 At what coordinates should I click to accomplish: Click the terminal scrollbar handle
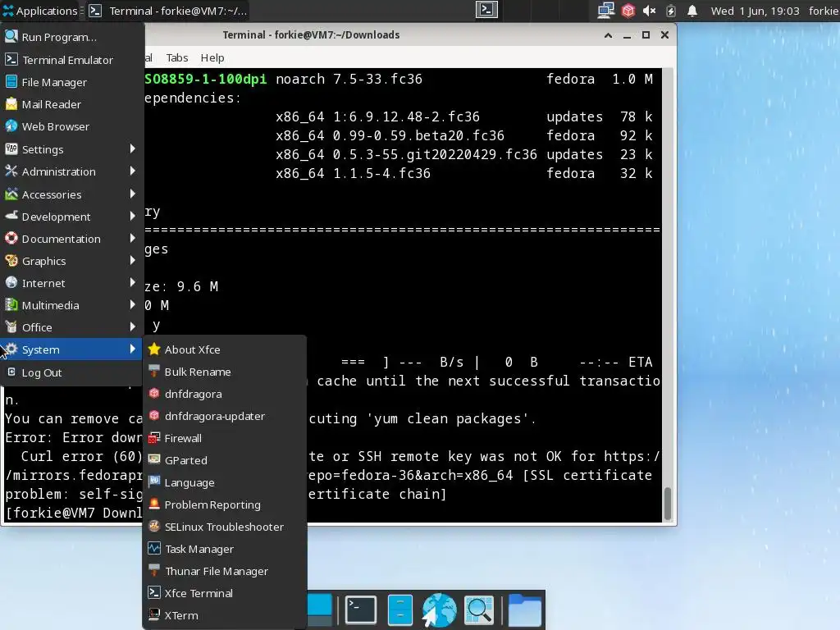668,504
